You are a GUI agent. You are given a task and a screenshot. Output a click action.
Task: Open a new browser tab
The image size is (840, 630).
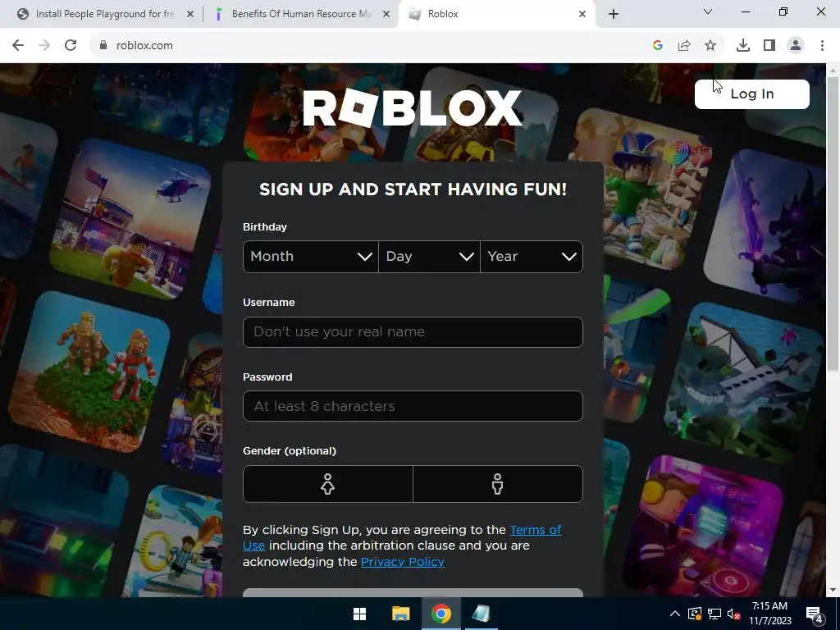[614, 14]
